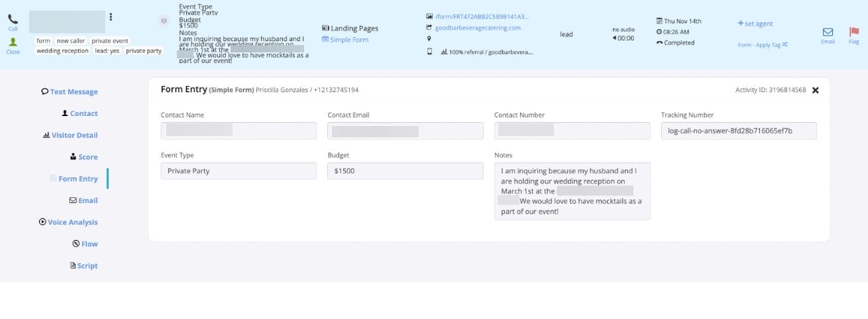
Task: Click the Activity ID: 3196814568 text
Action: (x=771, y=90)
